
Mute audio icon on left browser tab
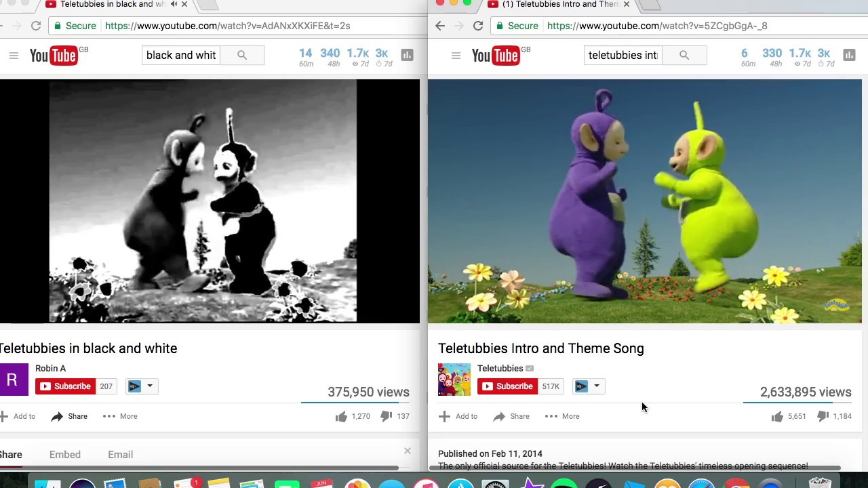pyautogui.click(x=174, y=4)
